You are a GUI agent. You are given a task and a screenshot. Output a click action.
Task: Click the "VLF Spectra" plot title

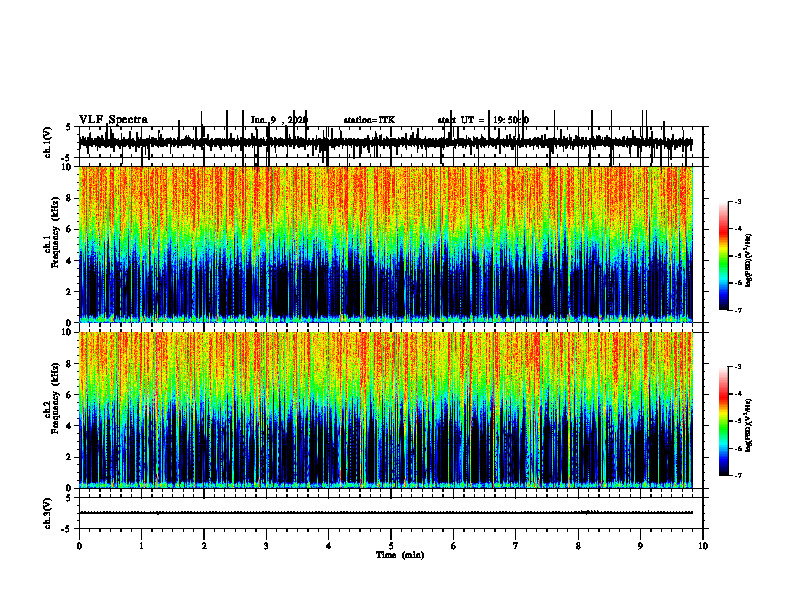pyautogui.click(x=113, y=120)
